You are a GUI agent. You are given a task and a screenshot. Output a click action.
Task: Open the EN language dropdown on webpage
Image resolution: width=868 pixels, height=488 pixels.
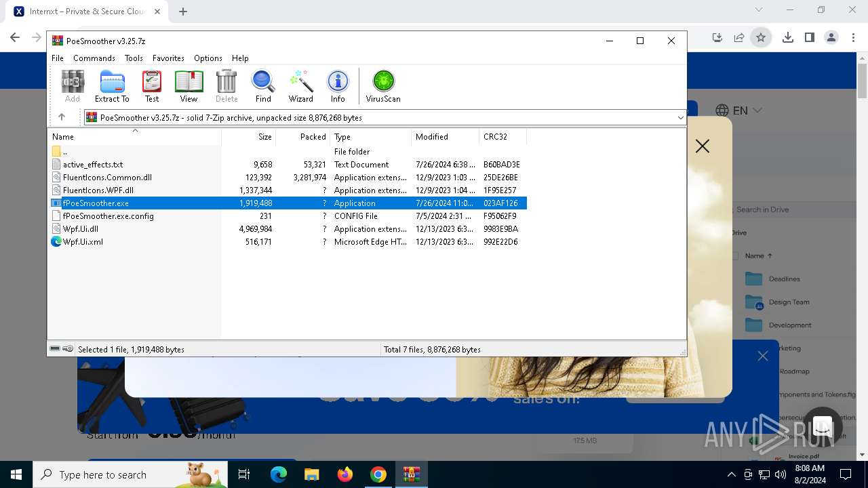click(x=739, y=110)
